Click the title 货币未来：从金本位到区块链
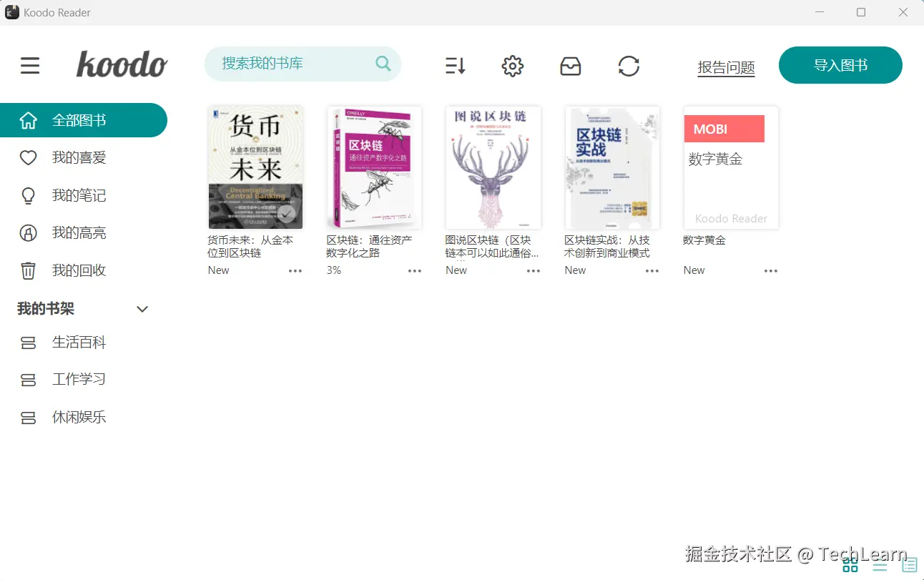The height and width of the screenshot is (580, 924). click(x=250, y=247)
